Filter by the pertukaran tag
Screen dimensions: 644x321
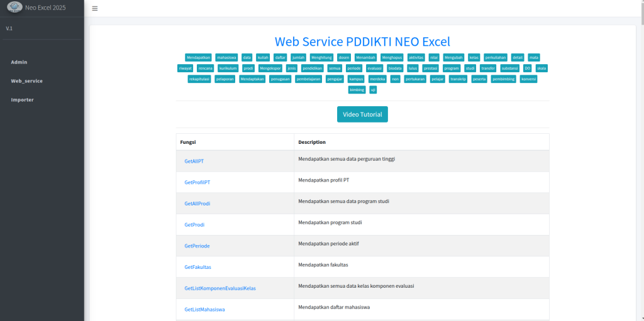pyautogui.click(x=415, y=79)
